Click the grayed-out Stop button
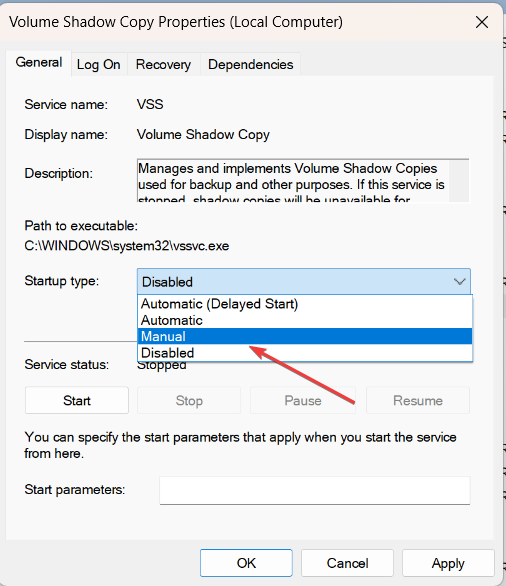Viewport: 506px width, 586px height. point(189,400)
